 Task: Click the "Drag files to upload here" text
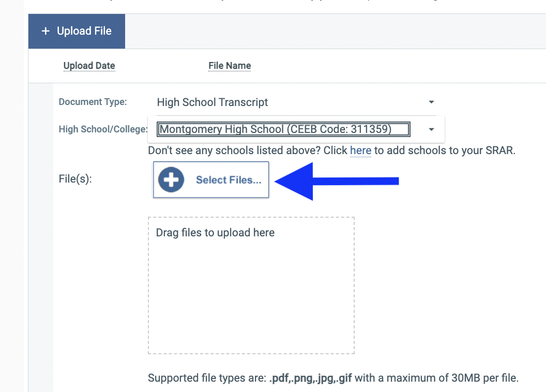click(x=215, y=233)
